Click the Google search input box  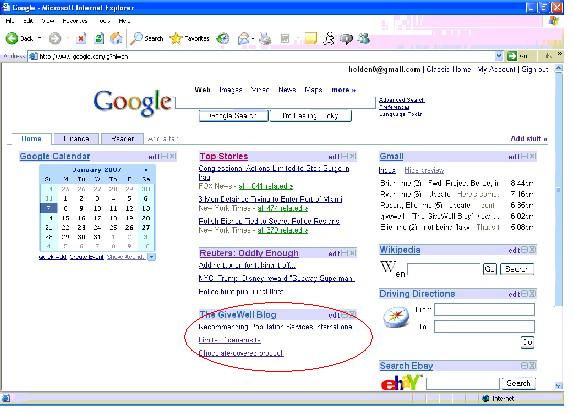276,102
